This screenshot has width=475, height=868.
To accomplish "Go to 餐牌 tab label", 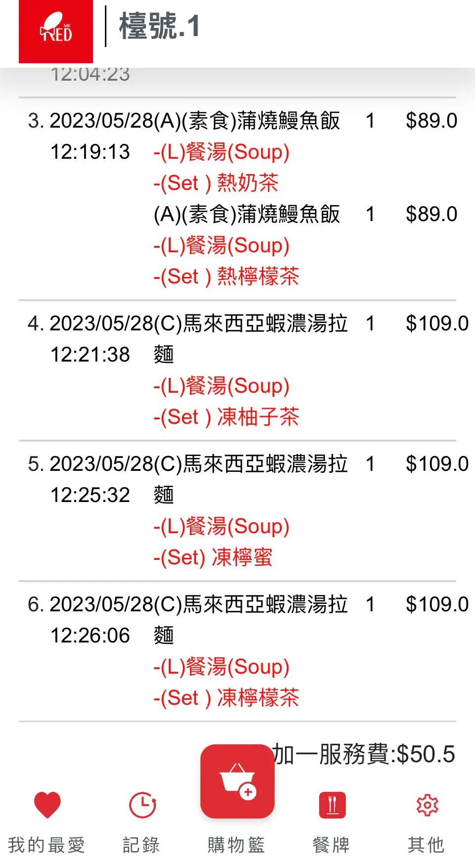I will coord(332,845).
